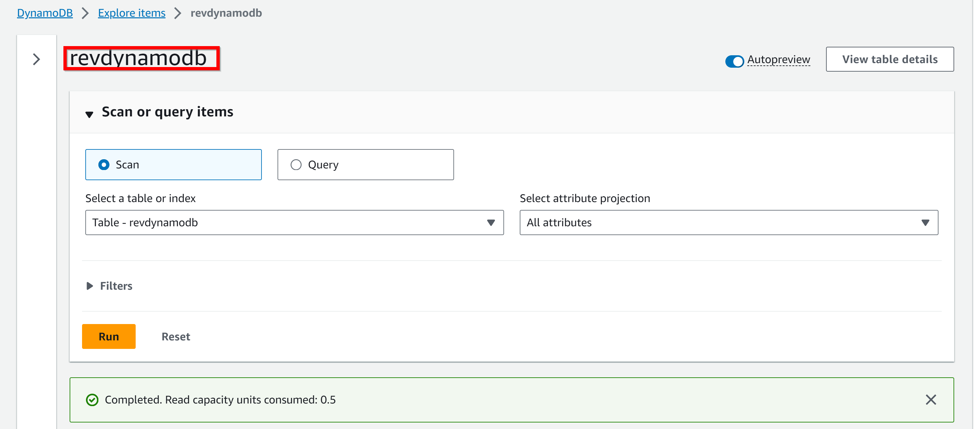Open View table details
Viewport: 980px width, 429px height.
[x=890, y=60]
